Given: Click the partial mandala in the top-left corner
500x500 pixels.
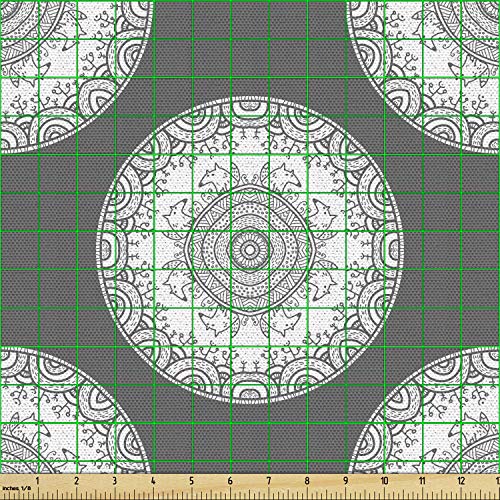Looking at the screenshot, I should click(76, 75).
